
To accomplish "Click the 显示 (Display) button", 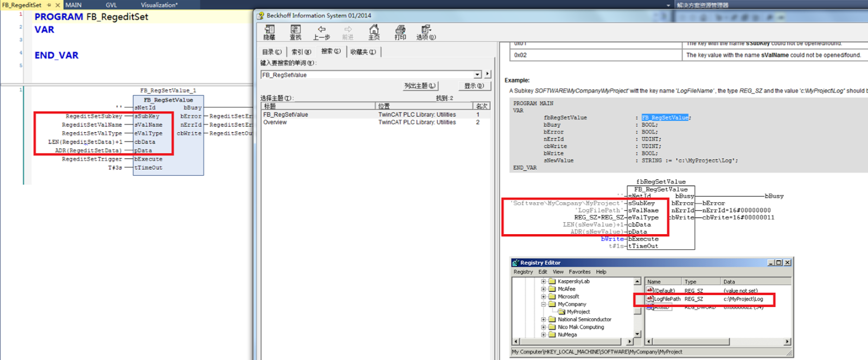I will pos(474,86).
